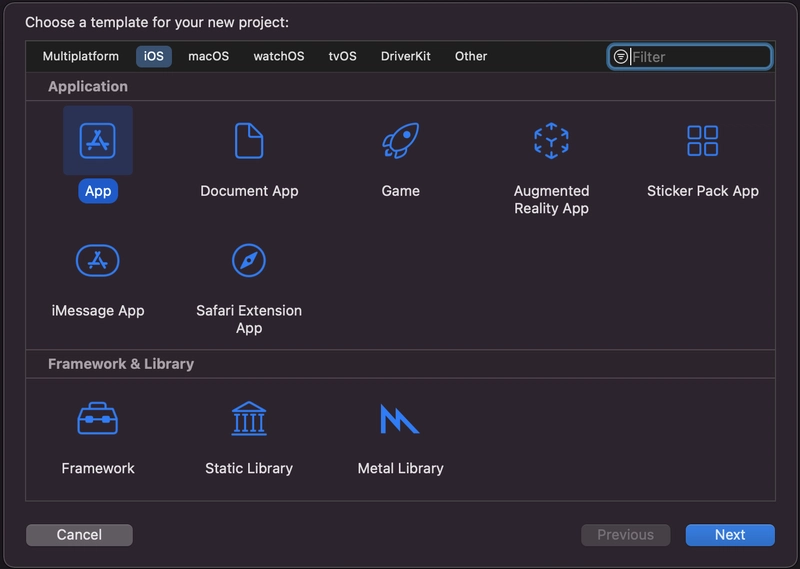Choose the Sticker Pack App icon
Image resolution: width=800 pixels, height=569 pixels.
tap(702, 141)
